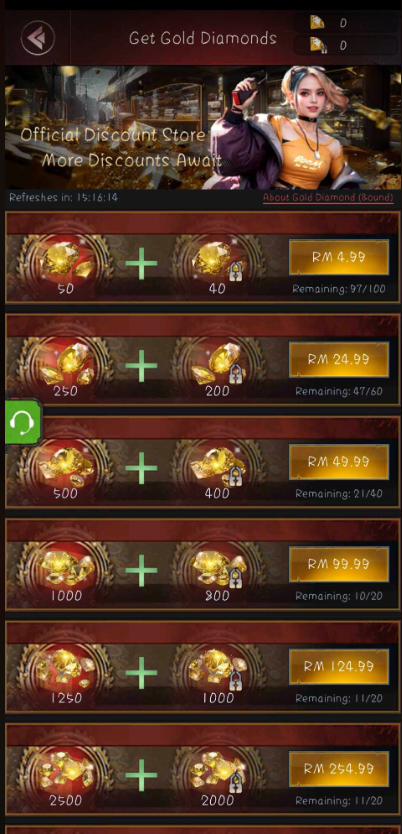Tap the Refreshes in countdown timer
The height and width of the screenshot is (834, 402).
63,198
